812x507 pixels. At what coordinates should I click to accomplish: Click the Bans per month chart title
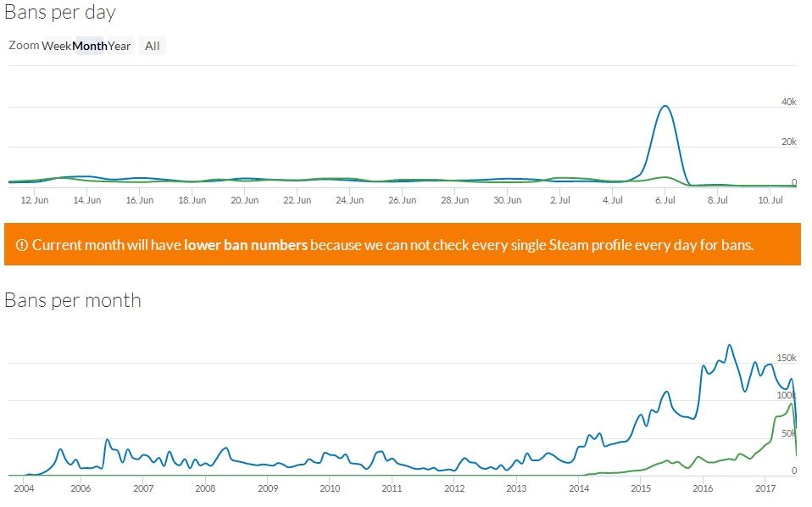[x=73, y=300]
